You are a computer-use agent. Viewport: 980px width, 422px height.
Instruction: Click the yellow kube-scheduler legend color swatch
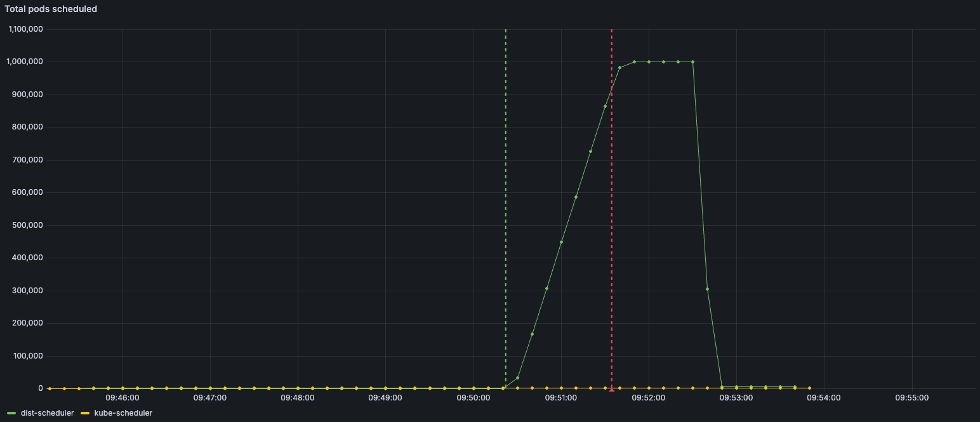pos(85,413)
